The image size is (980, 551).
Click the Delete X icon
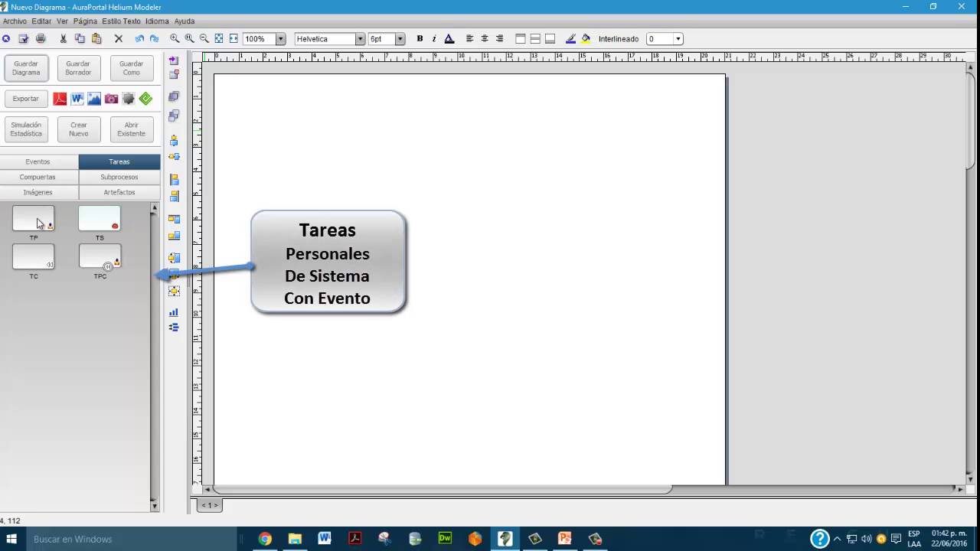tap(119, 38)
